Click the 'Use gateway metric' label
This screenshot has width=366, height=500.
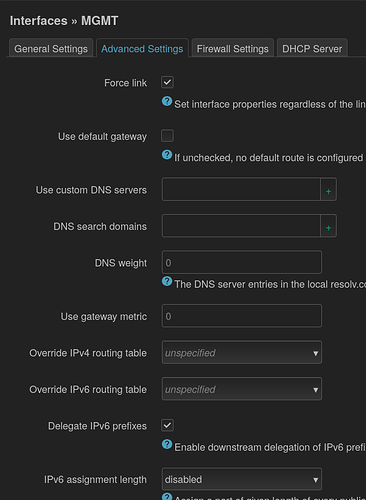[x=104, y=316]
